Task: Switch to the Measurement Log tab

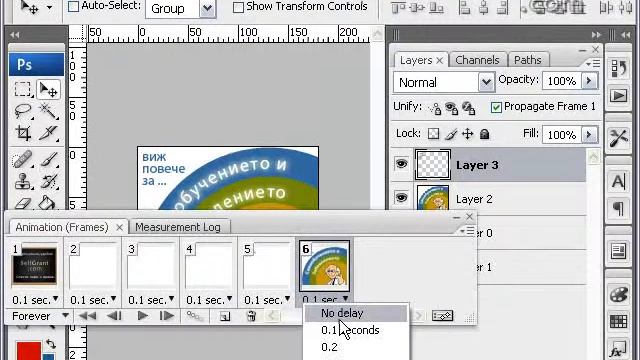Action: [178, 227]
